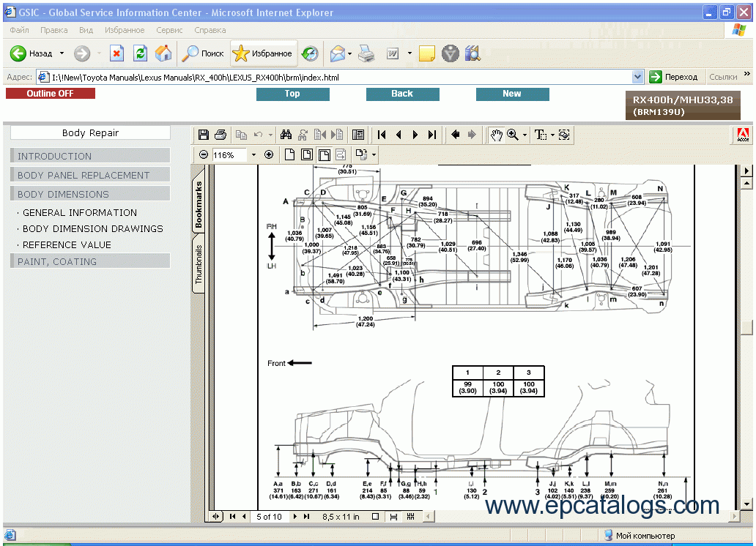Image resolution: width=756 pixels, height=546 pixels.
Task: Open the PDF Search binoculars tool
Action: (x=286, y=135)
